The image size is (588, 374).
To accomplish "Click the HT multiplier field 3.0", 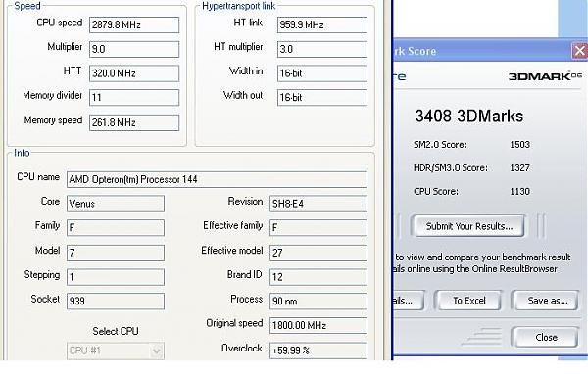I will (x=322, y=49).
